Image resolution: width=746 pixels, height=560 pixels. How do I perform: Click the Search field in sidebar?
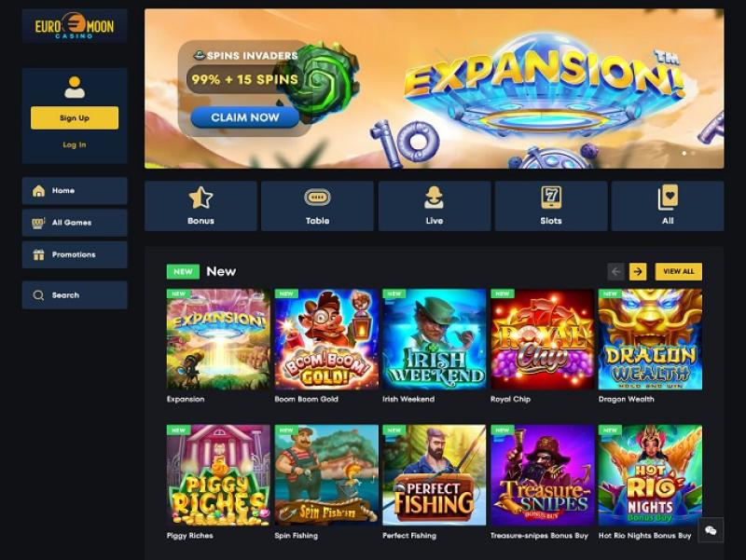(75, 294)
